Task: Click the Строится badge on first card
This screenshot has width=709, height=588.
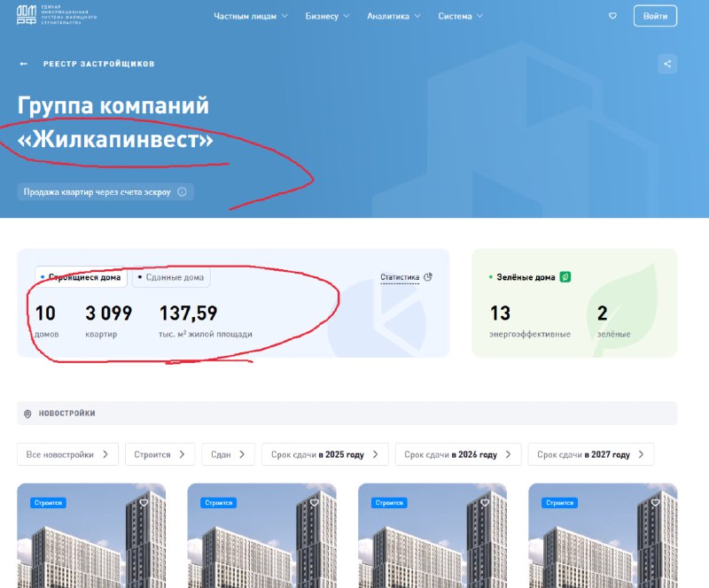Action: 48,503
